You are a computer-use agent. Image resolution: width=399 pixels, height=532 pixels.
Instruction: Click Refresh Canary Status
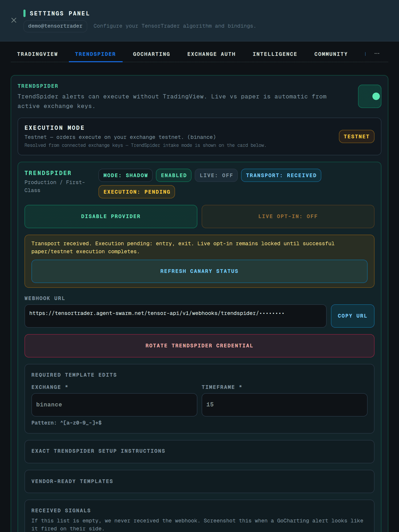(x=199, y=271)
